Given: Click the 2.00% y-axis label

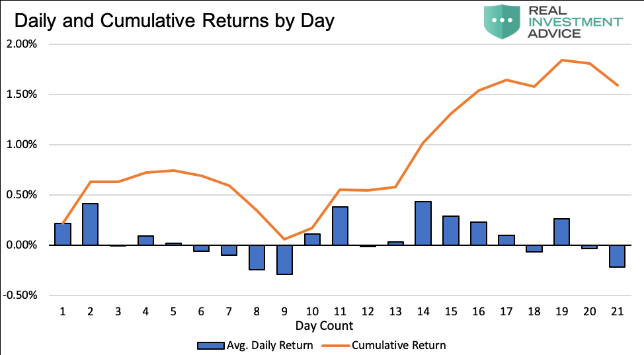Looking at the screenshot, I should coord(23,44).
